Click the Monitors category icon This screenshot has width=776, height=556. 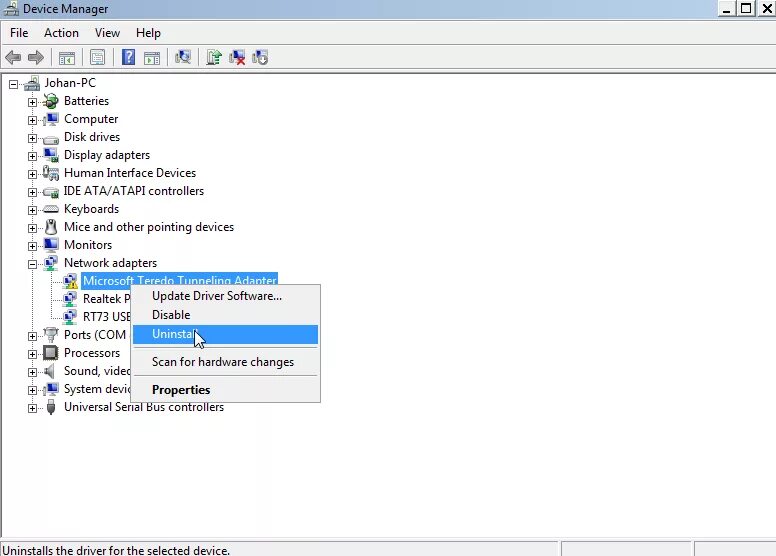point(50,245)
